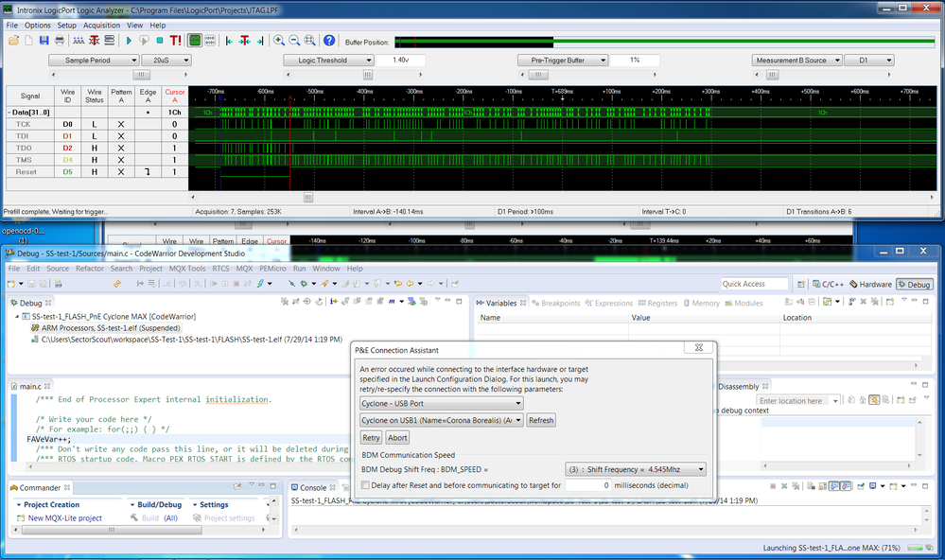945x560 pixels.
Task: Open CodeWarrior MQX Tools menu
Action: (187, 269)
